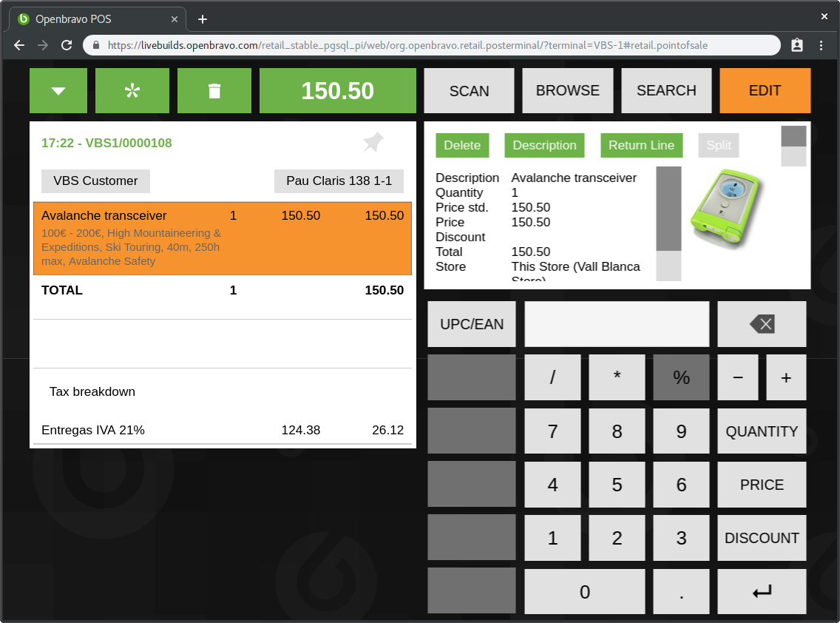Click keypad number 2
The height and width of the screenshot is (623, 840).
(617, 538)
